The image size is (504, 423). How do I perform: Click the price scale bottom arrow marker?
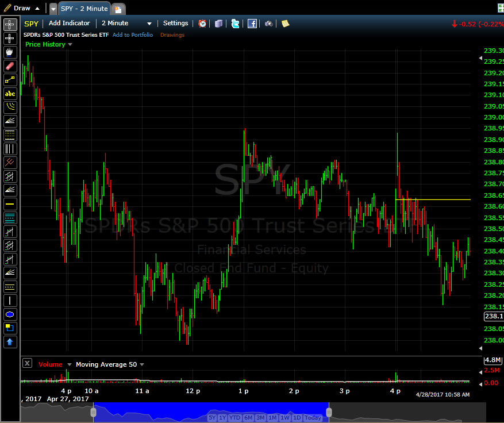[481, 348]
